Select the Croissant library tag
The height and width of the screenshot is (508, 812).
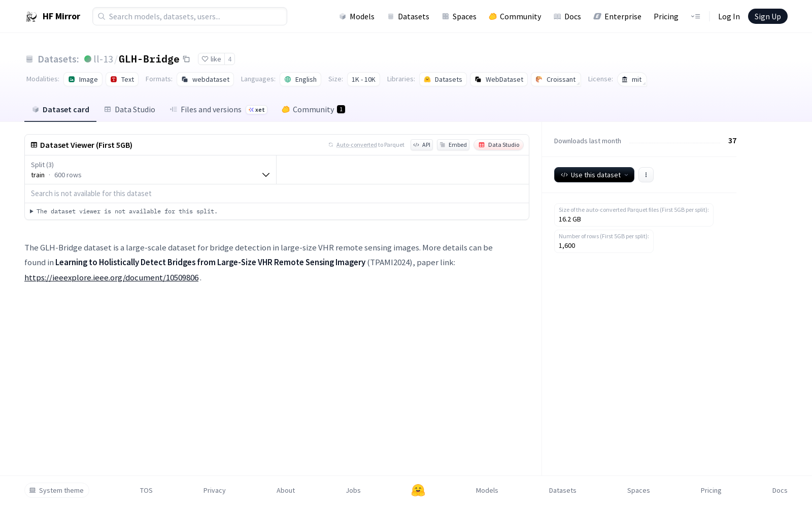556,79
